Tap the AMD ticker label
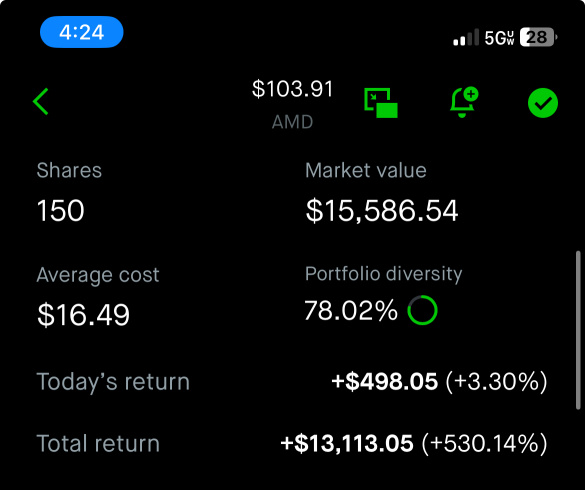585x490 pixels. pyautogui.click(x=292, y=122)
